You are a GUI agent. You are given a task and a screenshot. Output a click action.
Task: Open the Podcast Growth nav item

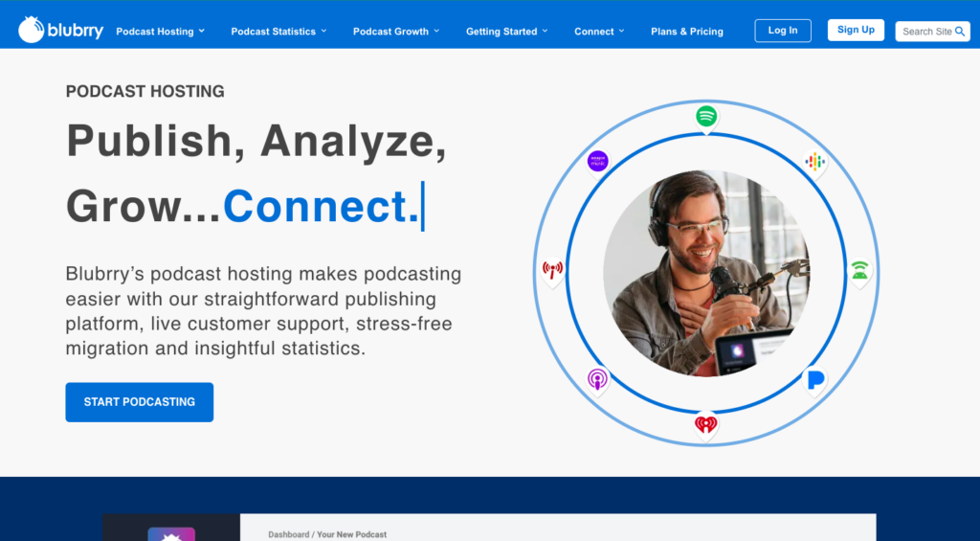click(390, 32)
